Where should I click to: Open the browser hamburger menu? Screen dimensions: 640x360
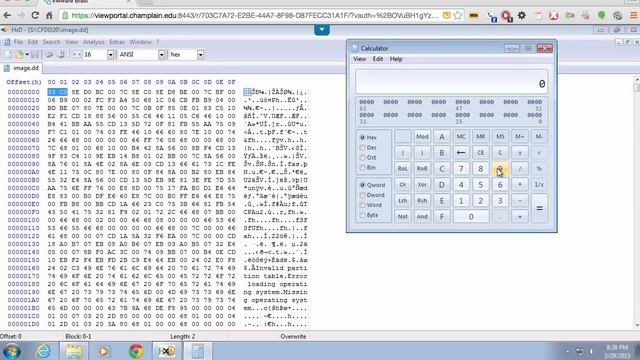(x=633, y=16)
